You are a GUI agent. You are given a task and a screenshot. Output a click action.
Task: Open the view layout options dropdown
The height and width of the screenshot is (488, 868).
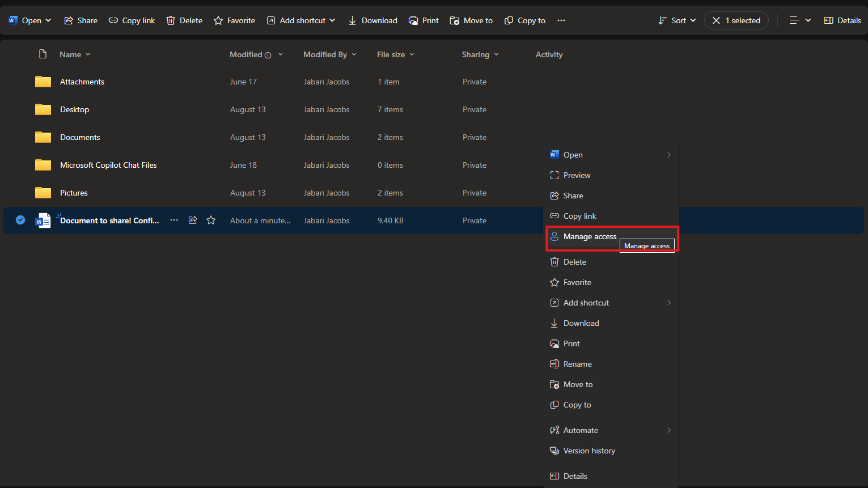click(800, 20)
